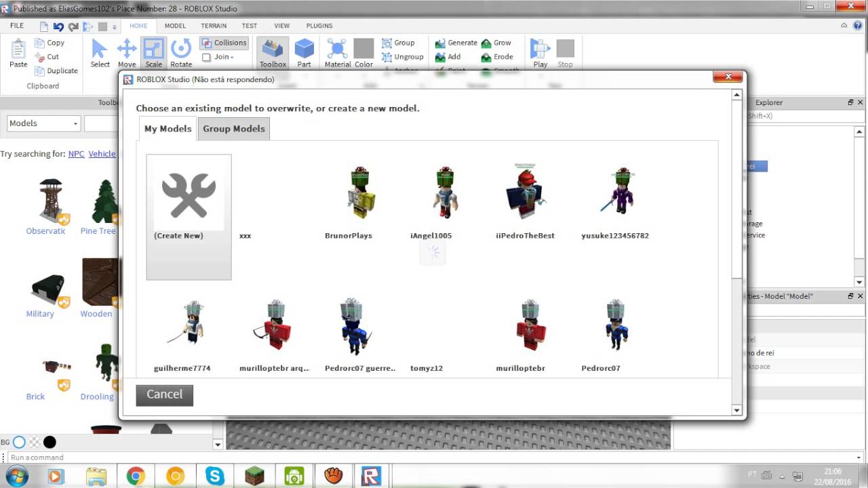
Task: Click the Vehicle search suggestion link
Action: coord(102,154)
